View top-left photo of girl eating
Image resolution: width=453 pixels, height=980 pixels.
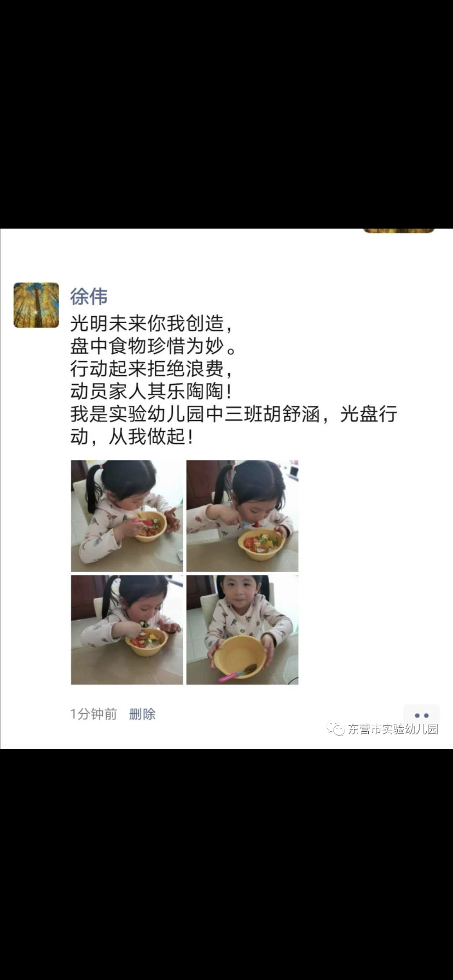(x=127, y=516)
